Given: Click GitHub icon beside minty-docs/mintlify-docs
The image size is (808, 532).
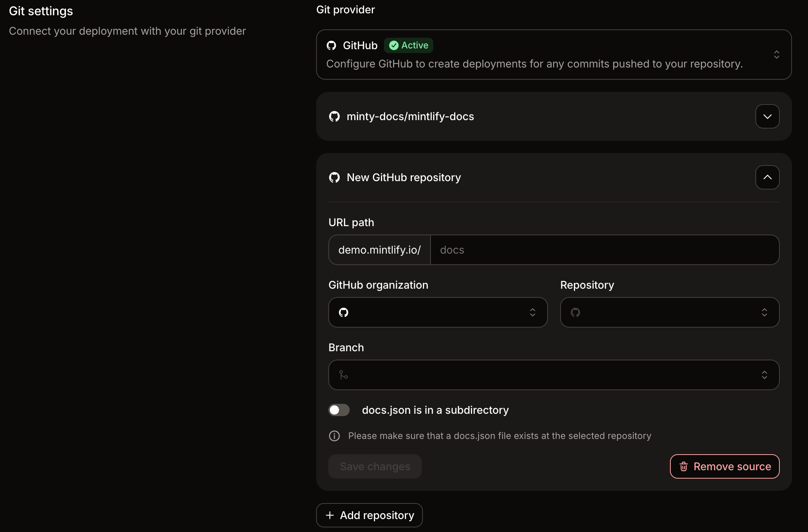Looking at the screenshot, I should [334, 116].
